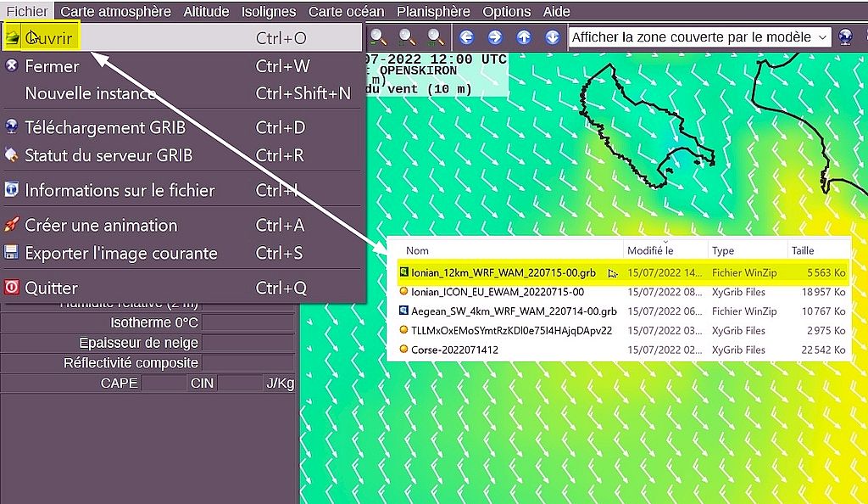Viewport: 868px width, 504px height.
Task: Open the Carte atmosphère menu
Action: (115, 12)
